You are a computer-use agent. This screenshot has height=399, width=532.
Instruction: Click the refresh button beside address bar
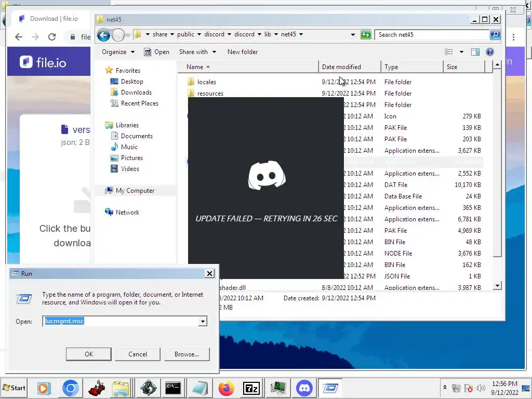click(x=365, y=35)
